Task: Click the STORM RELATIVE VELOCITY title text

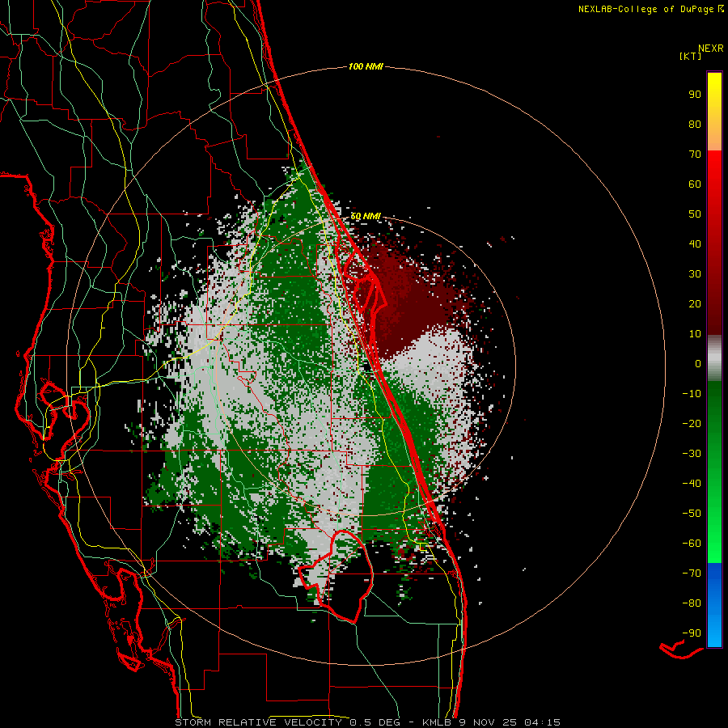Action: pos(258,722)
